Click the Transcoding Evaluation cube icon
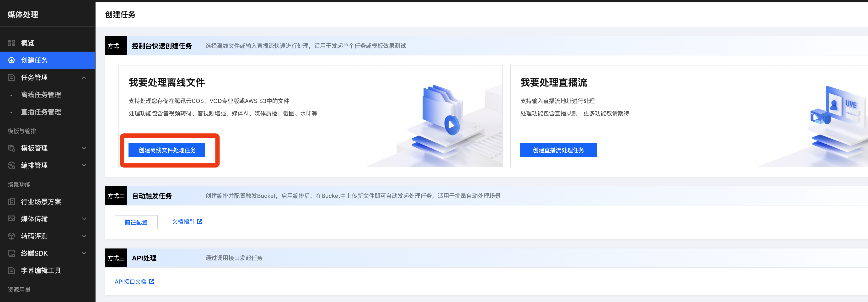 pos(11,236)
